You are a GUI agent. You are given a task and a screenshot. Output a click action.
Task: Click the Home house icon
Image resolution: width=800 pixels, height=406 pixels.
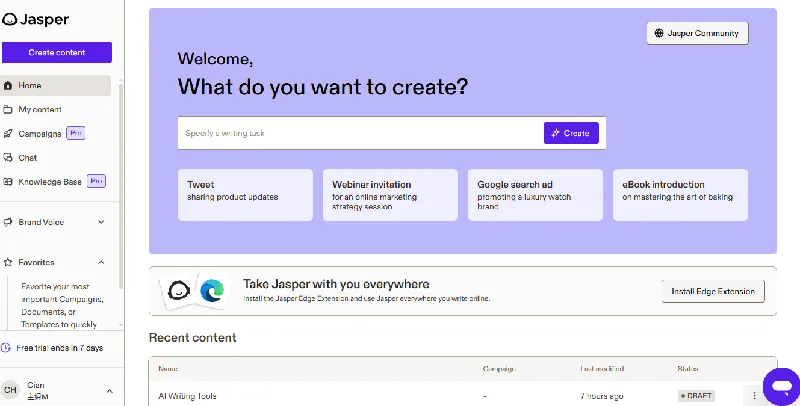pos(8,86)
